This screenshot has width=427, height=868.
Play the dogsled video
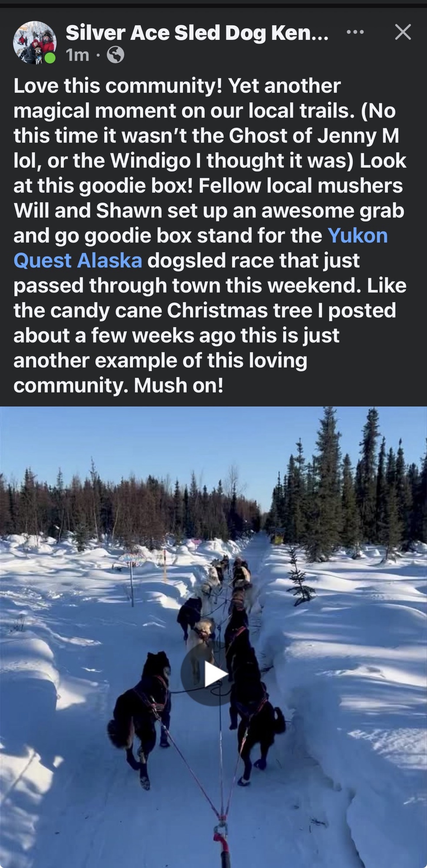pyautogui.click(x=213, y=674)
